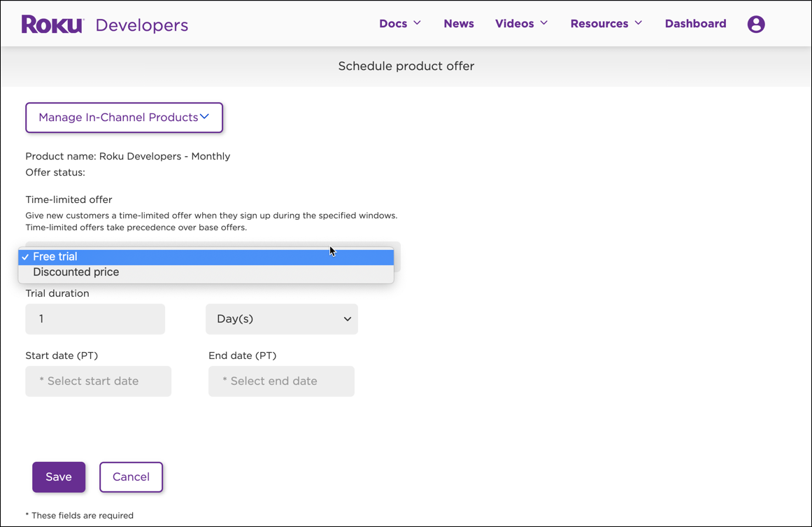812x527 pixels.
Task: Click the chevron arrow beside Docs
Action: tap(418, 23)
